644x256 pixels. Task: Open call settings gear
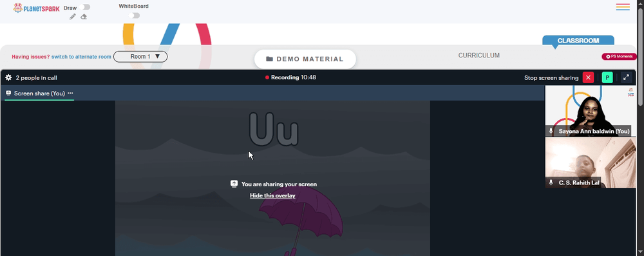point(8,77)
